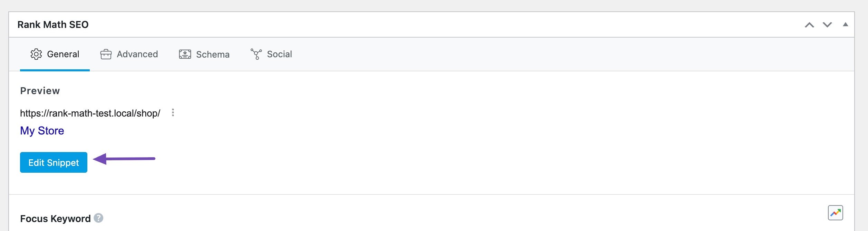Click the Preview section heading
Image resolution: width=868 pixels, height=231 pixels.
click(x=40, y=91)
